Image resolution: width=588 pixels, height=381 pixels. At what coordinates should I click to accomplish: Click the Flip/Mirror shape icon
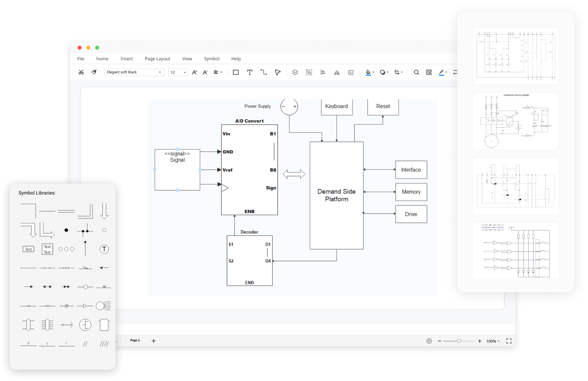point(337,72)
